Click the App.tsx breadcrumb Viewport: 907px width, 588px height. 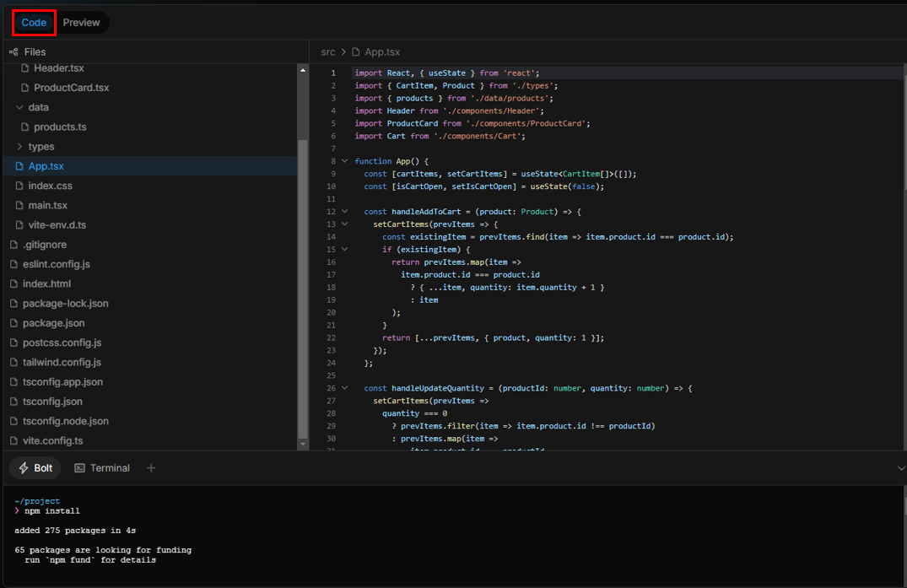pos(381,52)
